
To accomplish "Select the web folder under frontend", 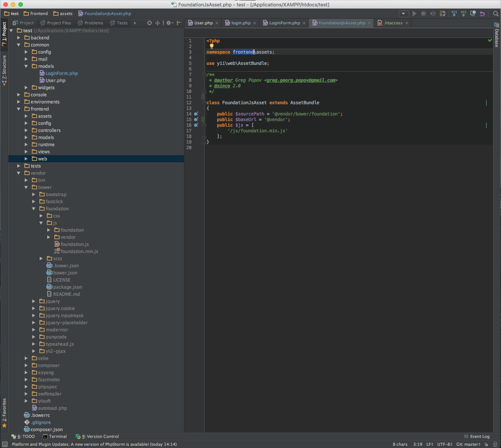I will [x=96, y=159].
